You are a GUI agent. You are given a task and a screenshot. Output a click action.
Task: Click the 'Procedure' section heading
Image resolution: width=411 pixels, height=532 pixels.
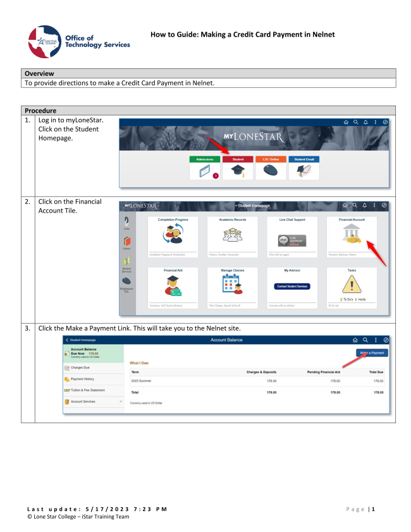40,111
